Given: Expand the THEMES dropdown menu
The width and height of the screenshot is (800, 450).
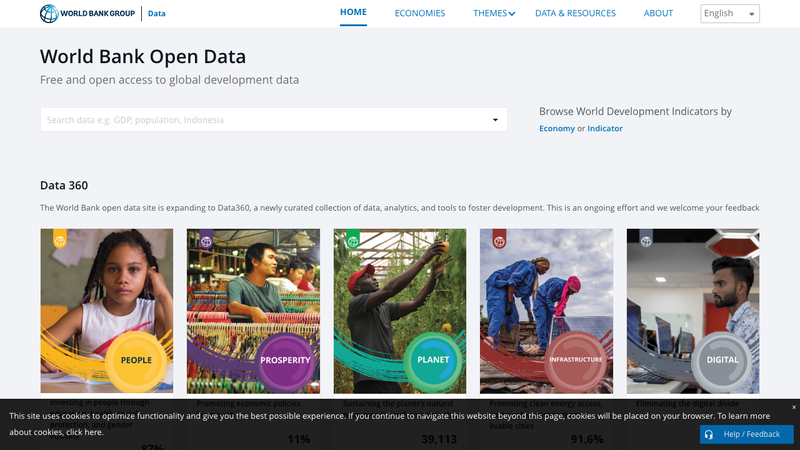Looking at the screenshot, I should [x=494, y=13].
